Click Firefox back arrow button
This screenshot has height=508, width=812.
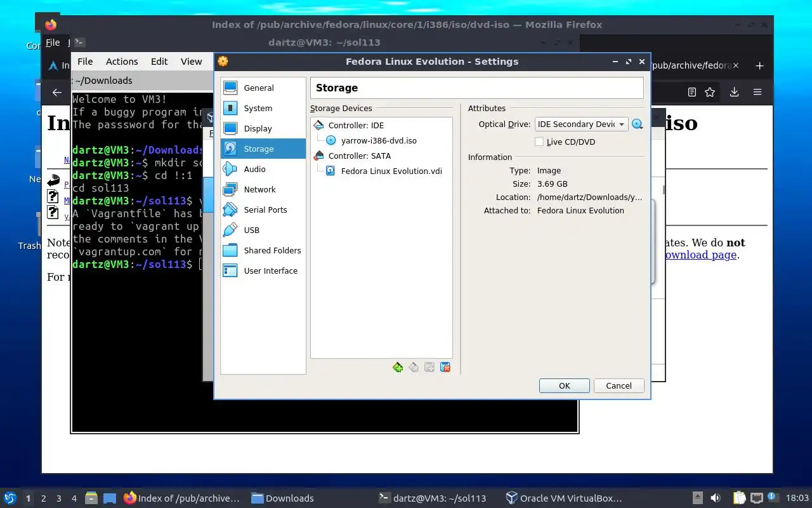tap(57, 92)
